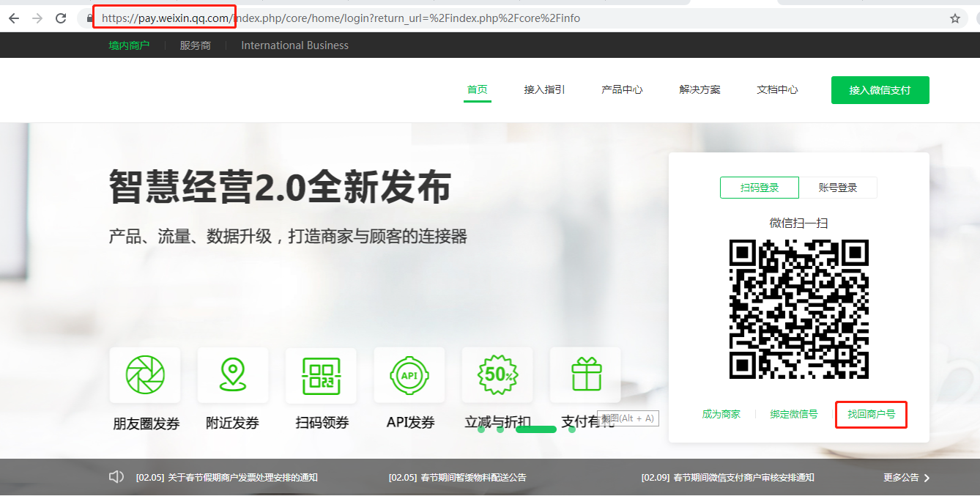Image resolution: width=980 pixels, height=499 pixels.
Task: Click the browser forward arrow
Action: point(37,18)
